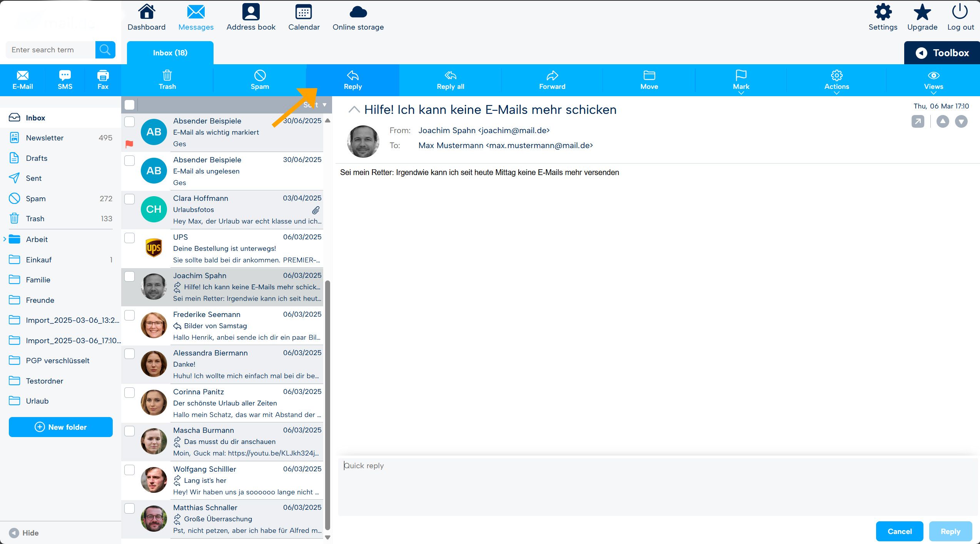Send the quick reply with Reply button
The height and width of the screenshot is (544, 980).
click(950, 531)
